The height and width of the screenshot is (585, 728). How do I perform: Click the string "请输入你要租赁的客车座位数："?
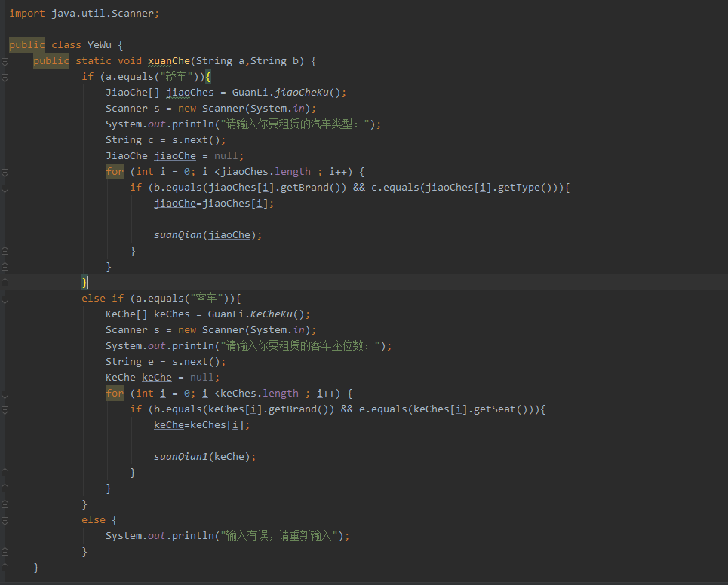[x=303, y=346]
